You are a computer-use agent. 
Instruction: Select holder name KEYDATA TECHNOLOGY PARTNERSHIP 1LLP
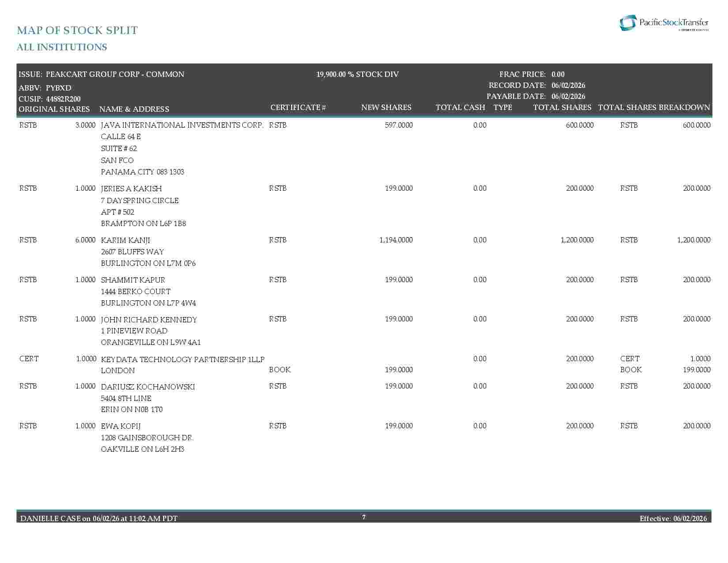pyautogui.click(x=183, y=359)
